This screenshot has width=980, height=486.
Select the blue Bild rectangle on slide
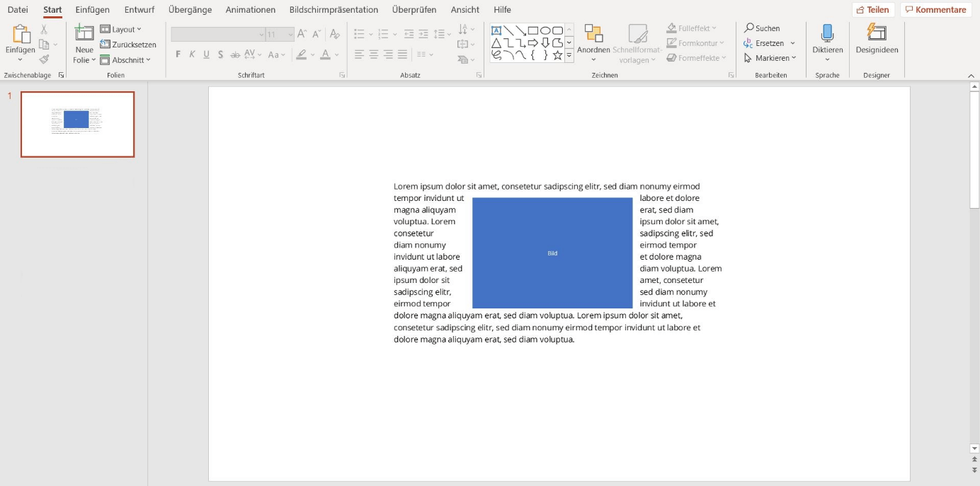point(552,253)
